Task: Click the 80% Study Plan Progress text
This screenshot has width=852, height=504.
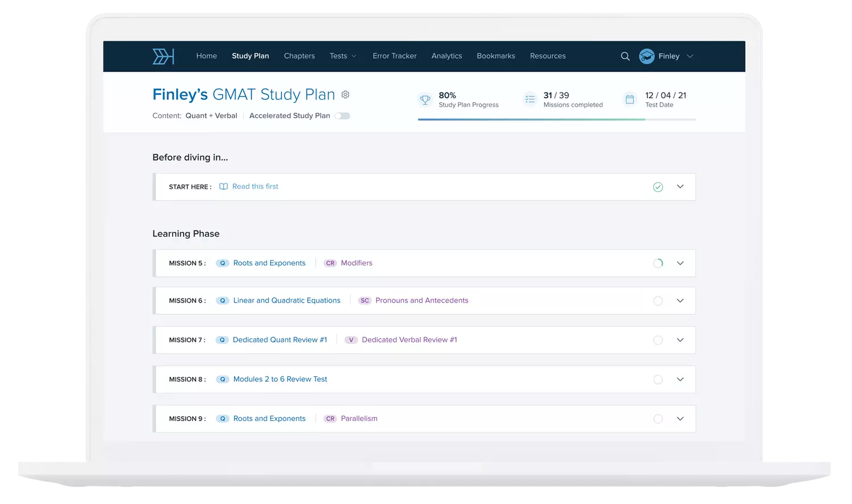Action: click(469, 100)
